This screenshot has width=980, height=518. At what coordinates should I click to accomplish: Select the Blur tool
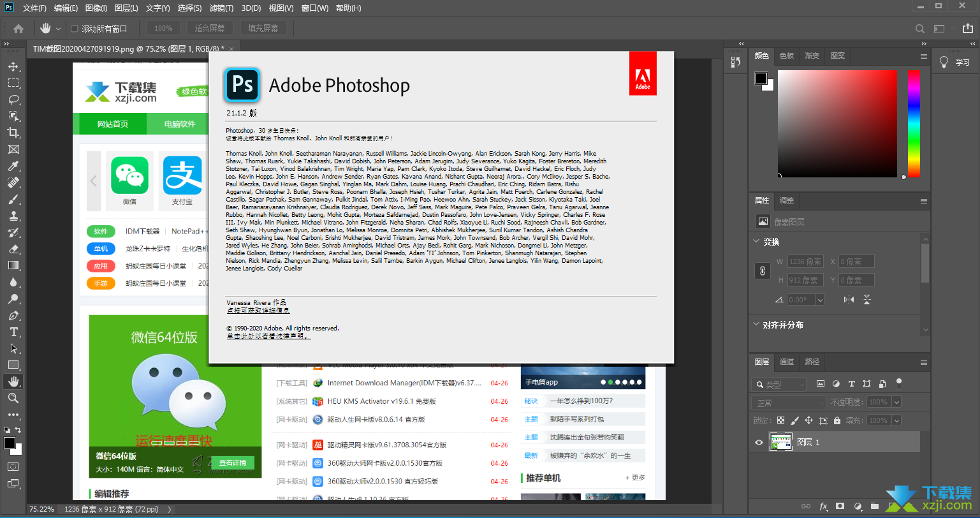click(13, 282)
